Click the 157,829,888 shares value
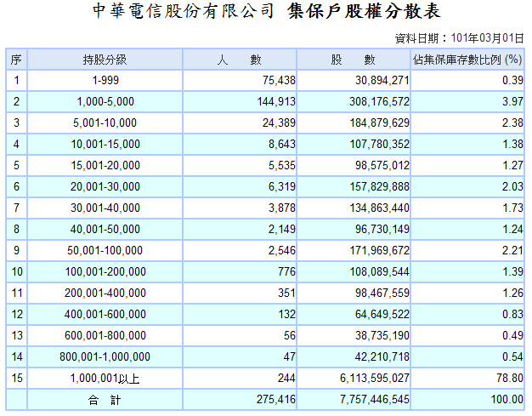Viewport: 532px width, 416px height. [379, 187]
